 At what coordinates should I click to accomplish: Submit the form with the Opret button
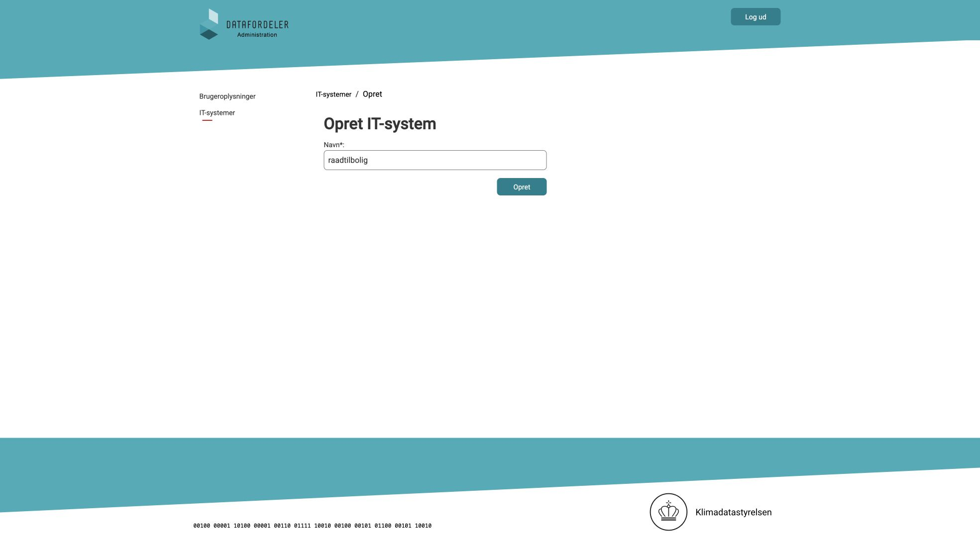click(522, 187)
